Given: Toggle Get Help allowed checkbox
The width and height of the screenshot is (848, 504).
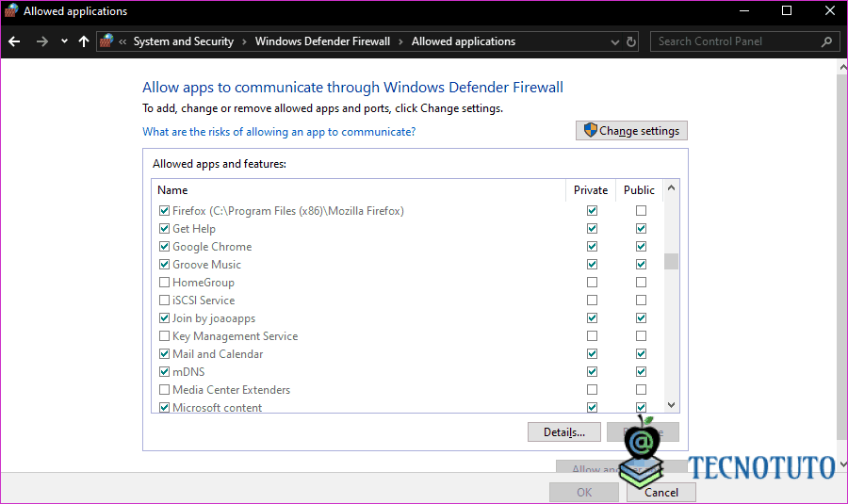Looking at the screenshot, I should coord(164,229).
